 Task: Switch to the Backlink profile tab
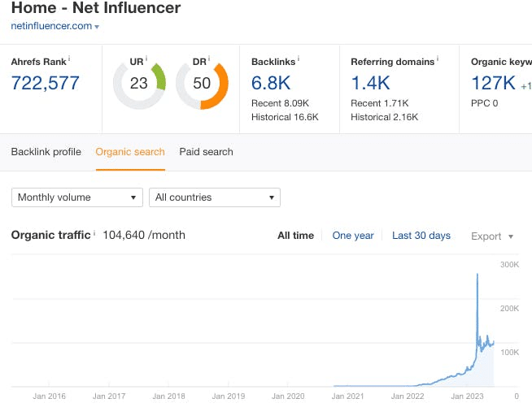pos(46,152)
